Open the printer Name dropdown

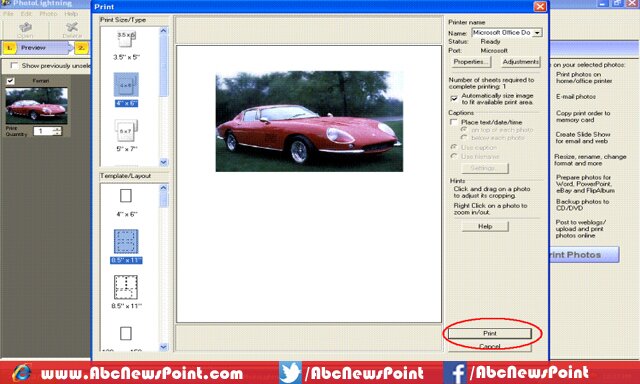click(538, 33)
